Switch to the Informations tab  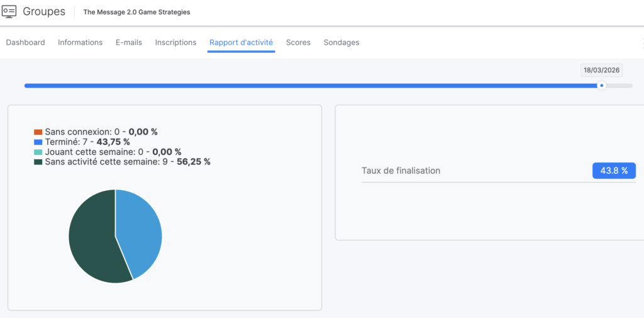pyautogui.click(x=80, y=42)
